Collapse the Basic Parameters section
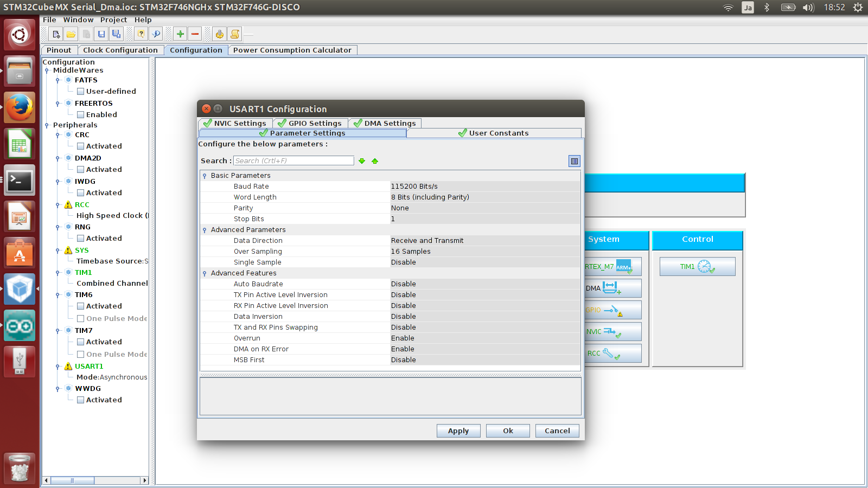This screenshot has width=868, height=488. 205,176
